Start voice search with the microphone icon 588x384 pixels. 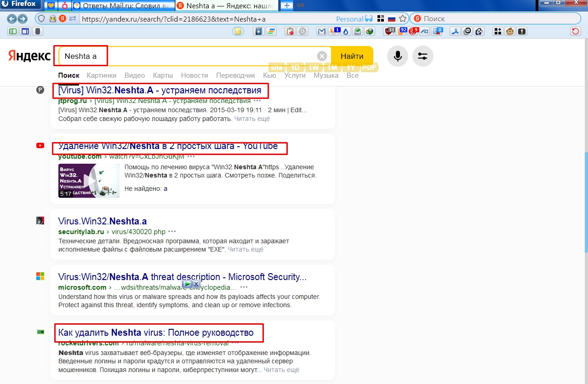398,56
